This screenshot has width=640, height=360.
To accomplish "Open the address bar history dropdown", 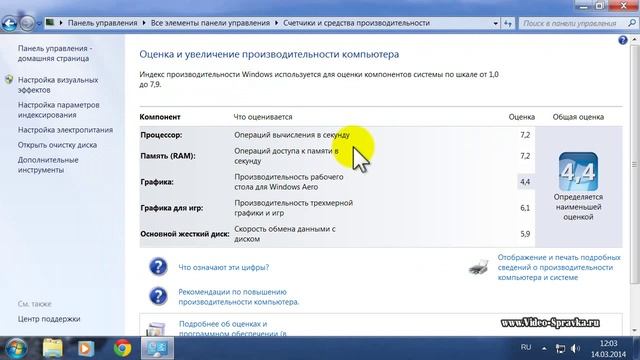I will 496,23.
